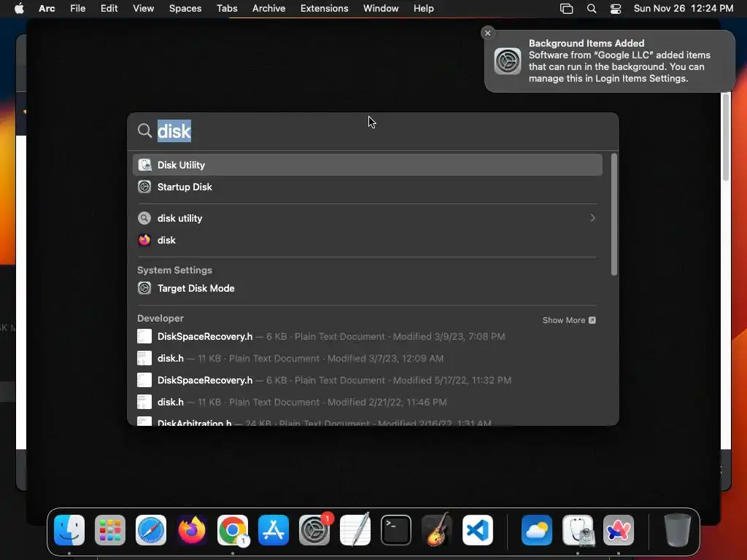This screenshot has height=560, width=747.
Task: Click the date and time in menu bar
Action: pos(683,9)
